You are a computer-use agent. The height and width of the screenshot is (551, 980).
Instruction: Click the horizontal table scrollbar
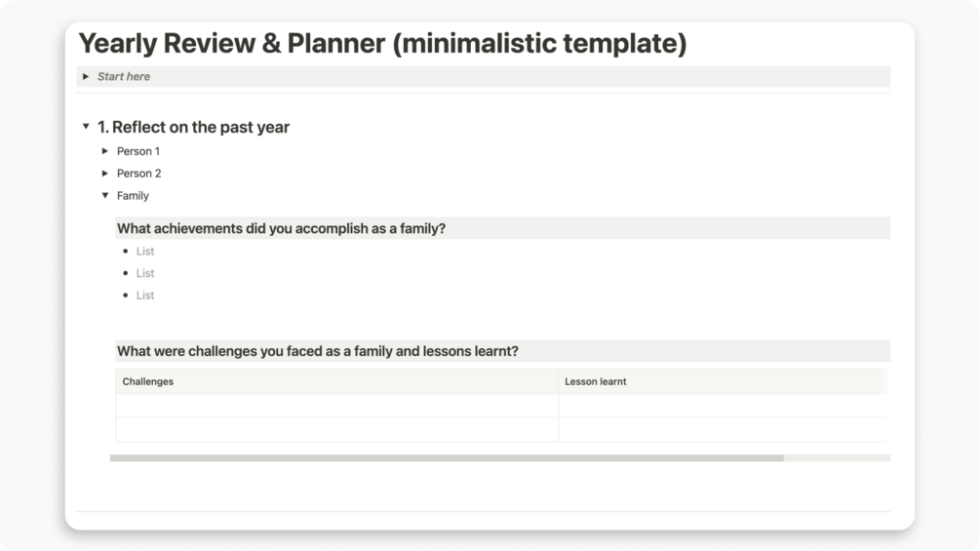pos(447,457)
